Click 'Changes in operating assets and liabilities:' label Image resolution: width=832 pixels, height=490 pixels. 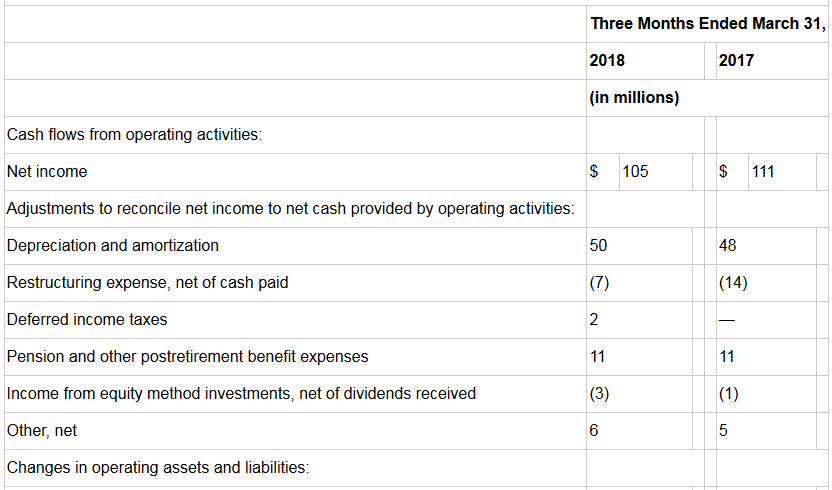(158, 468)
